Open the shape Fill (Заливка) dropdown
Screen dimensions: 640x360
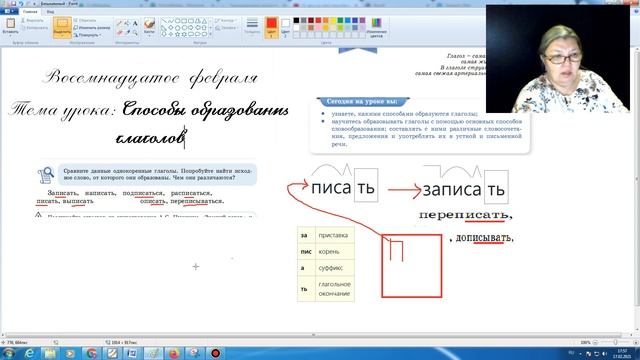click(x=226, y=28)
